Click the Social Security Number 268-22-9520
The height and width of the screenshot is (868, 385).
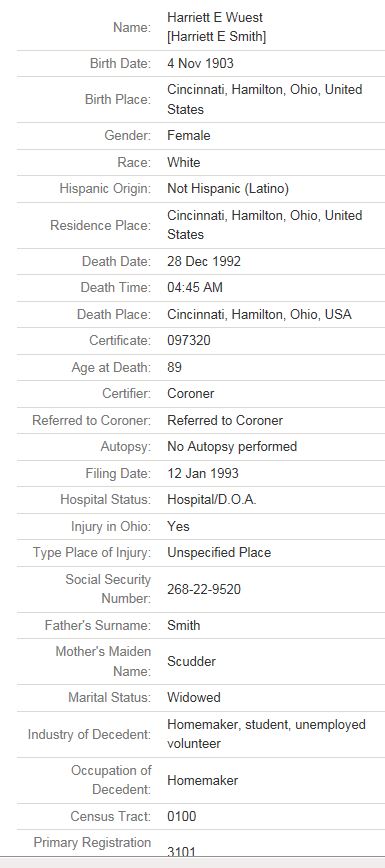(x=204, y=589)
